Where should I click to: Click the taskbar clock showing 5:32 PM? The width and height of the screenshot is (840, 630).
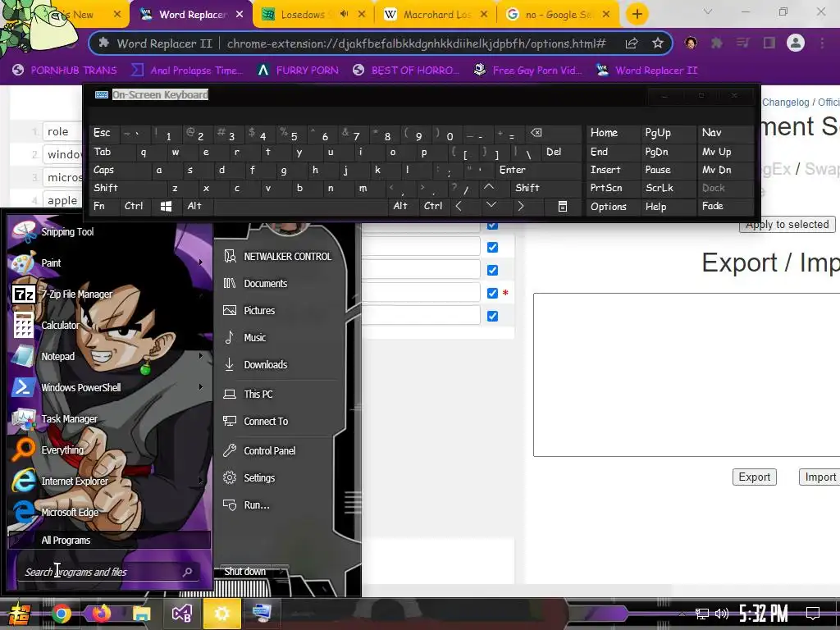click(764, 614)
